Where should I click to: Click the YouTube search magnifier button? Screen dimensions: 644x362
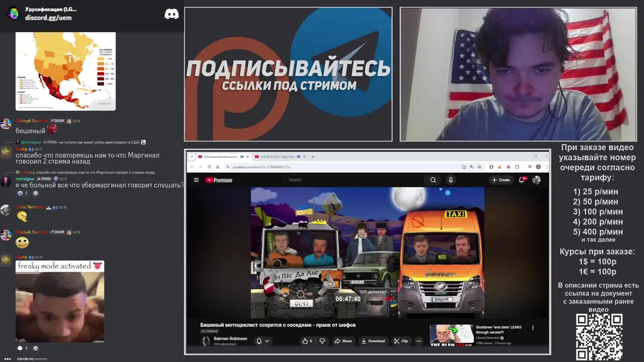433,180
